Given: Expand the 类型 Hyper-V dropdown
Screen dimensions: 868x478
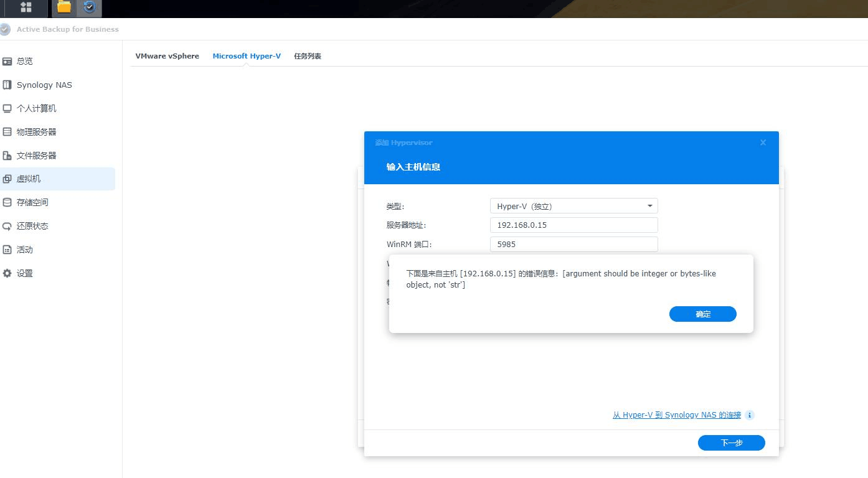Looking at the screenshot, I should (573, 206).
